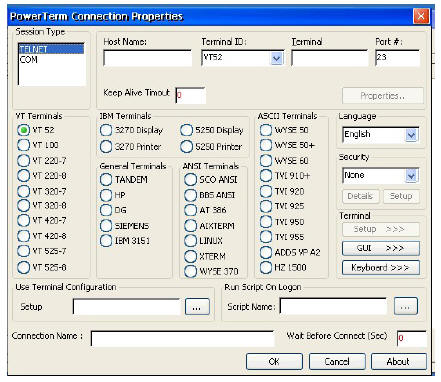Close the PowerTerm Connection Properties dialog
The height and width of the screenshot is (382, 441).
[x=421, y=16]
